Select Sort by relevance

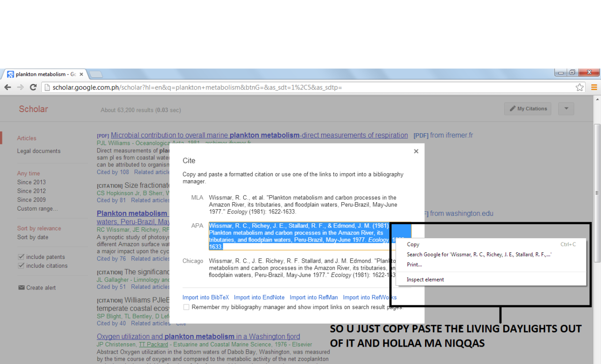click(x=39, y=228)
